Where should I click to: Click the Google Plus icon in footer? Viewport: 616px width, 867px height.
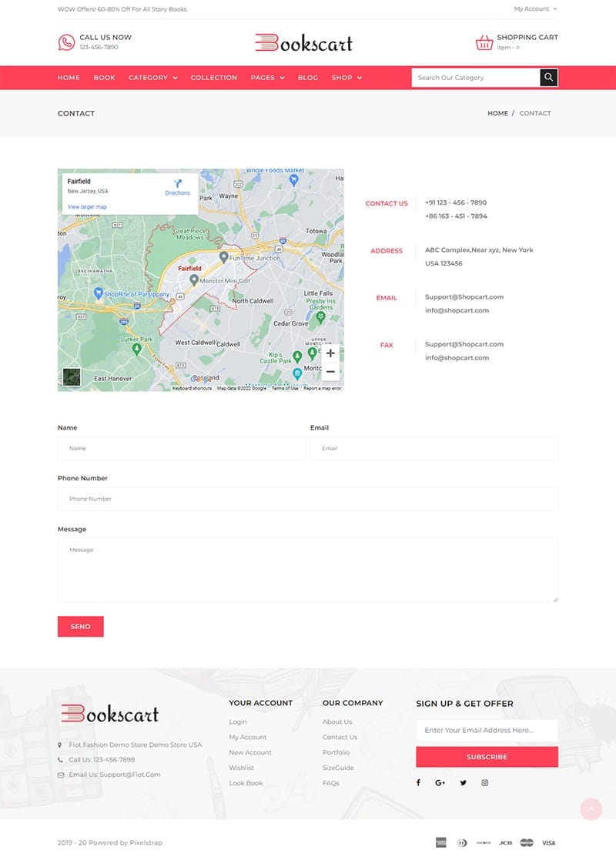(x=440, y=783)
